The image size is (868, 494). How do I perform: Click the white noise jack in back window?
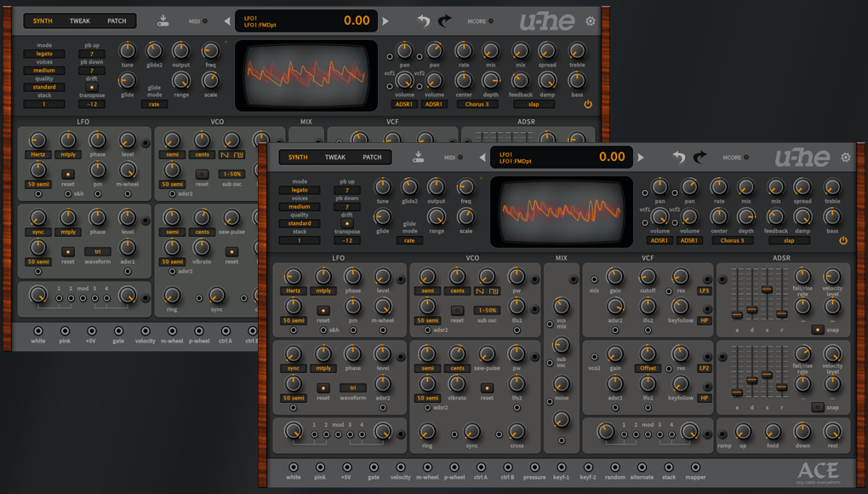38,331
